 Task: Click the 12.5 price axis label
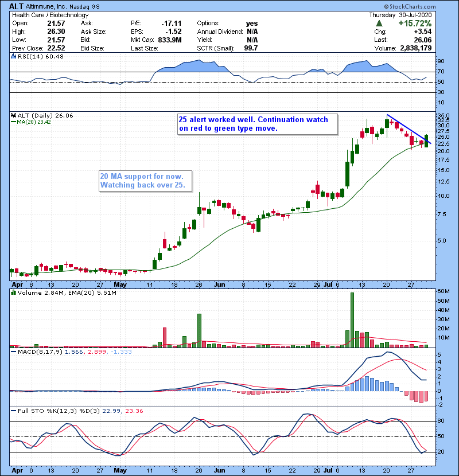pyautogui.click(x=444, y=182)
